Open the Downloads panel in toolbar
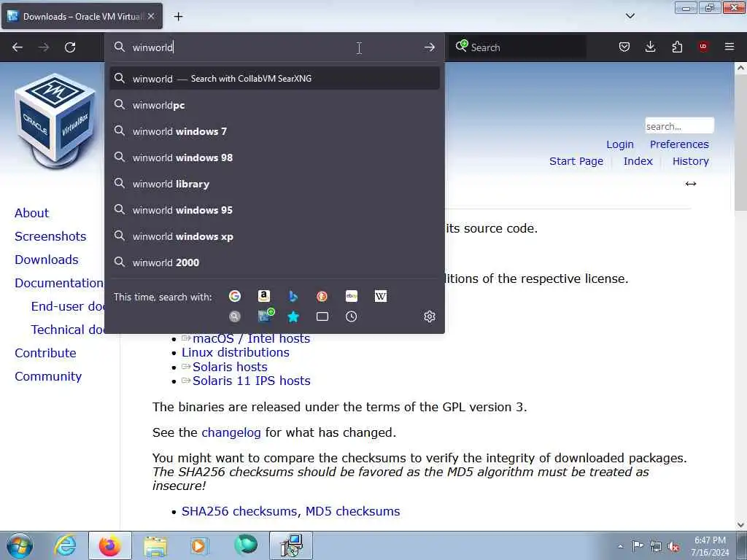Screen dimensions: 747x560 650,47
